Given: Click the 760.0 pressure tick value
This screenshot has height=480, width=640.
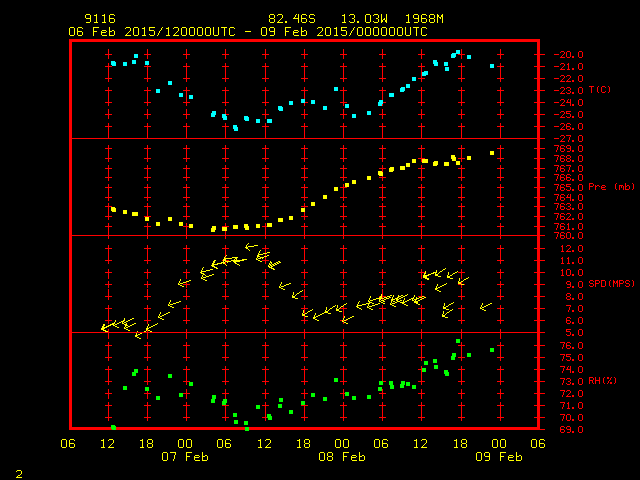Looking at the screenshot, I should pyautogui.click(x=568, y=236).
